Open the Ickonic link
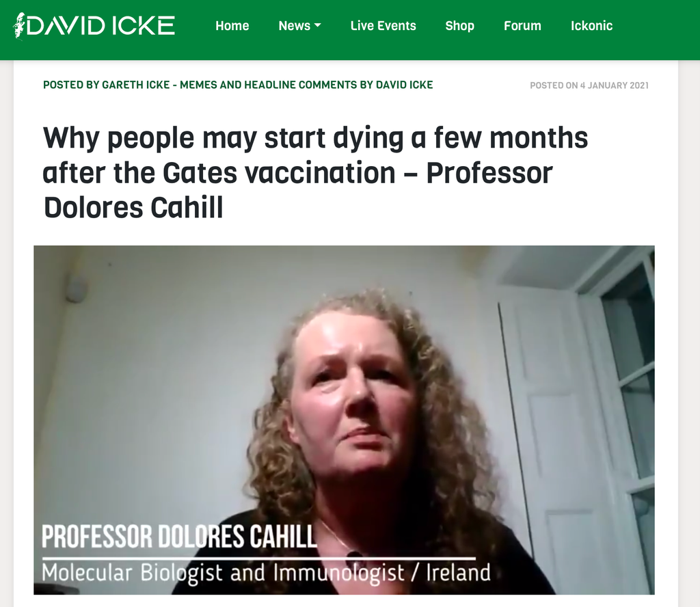700x607 pixels. 591,26
